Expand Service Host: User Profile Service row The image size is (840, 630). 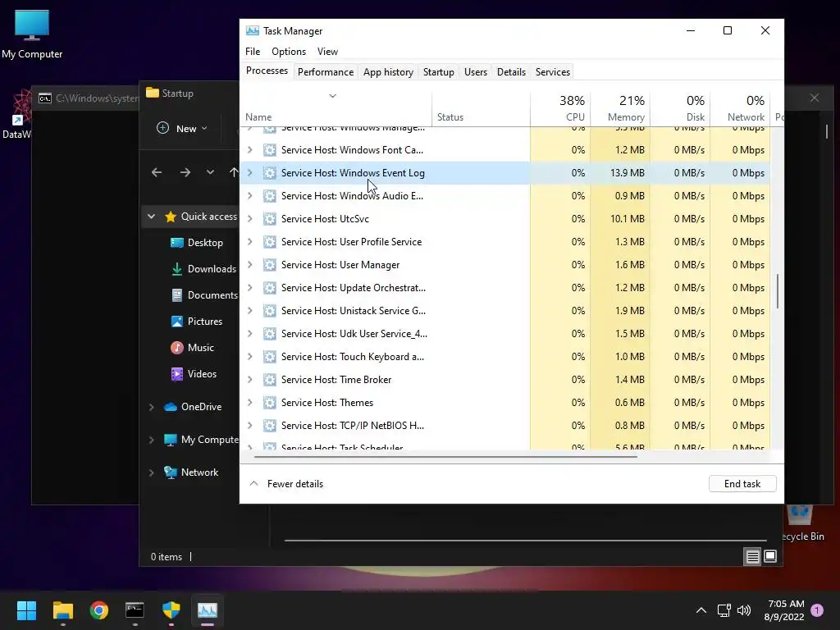249,242
